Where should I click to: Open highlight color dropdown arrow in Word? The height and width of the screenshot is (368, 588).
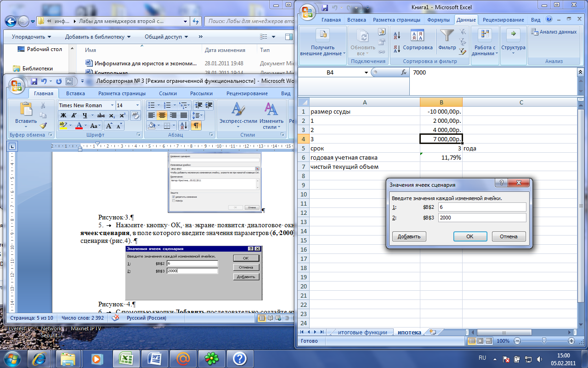tap(70, 126)
